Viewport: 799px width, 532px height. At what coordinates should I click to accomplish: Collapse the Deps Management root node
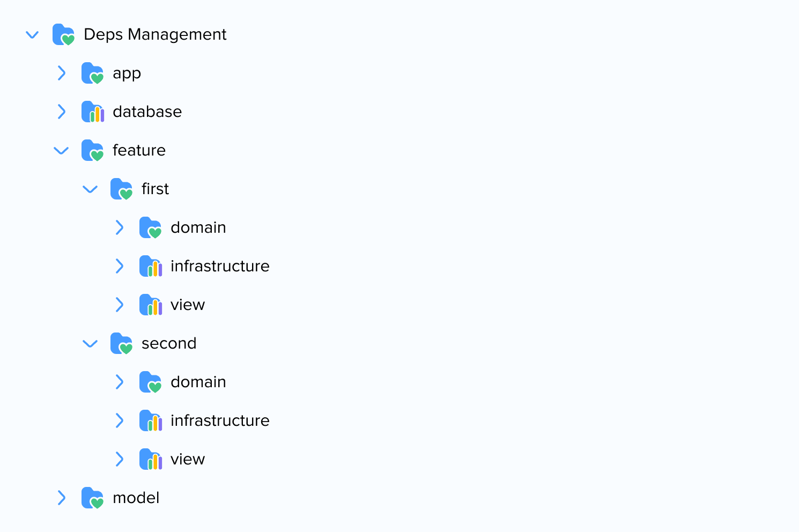[33, 35]
